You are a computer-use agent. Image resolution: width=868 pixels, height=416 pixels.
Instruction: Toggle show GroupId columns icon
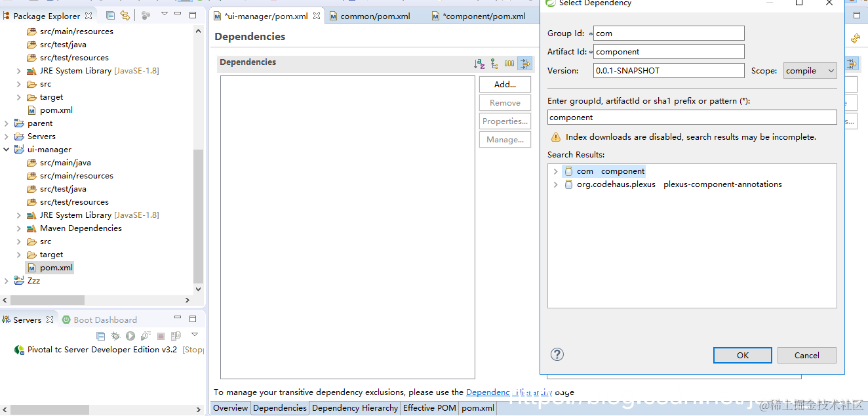click(509, 64)
